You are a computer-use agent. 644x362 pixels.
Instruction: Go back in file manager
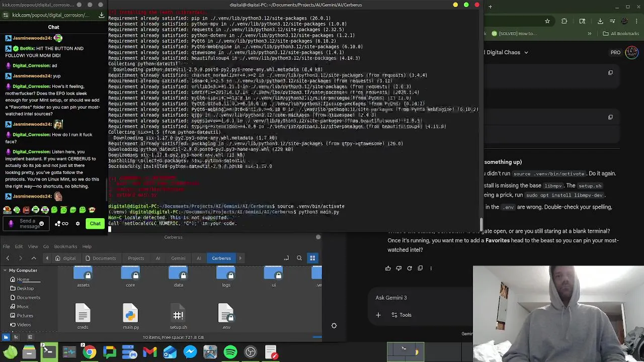[x=8, y=258]
